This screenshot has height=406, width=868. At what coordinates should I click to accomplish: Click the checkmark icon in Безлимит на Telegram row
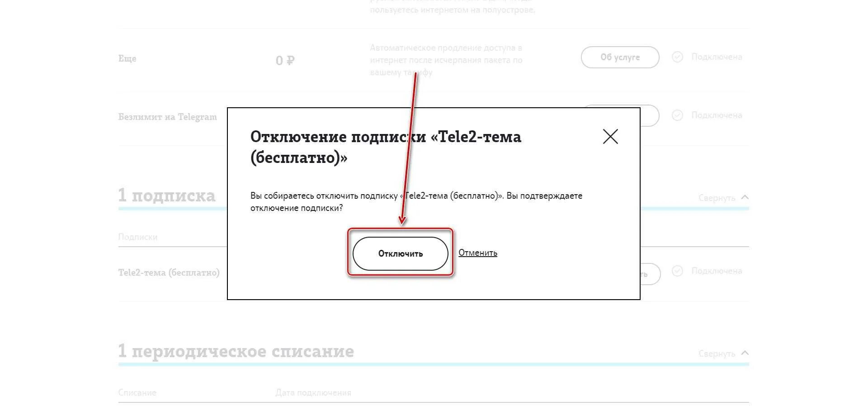(x=677, y=115)
